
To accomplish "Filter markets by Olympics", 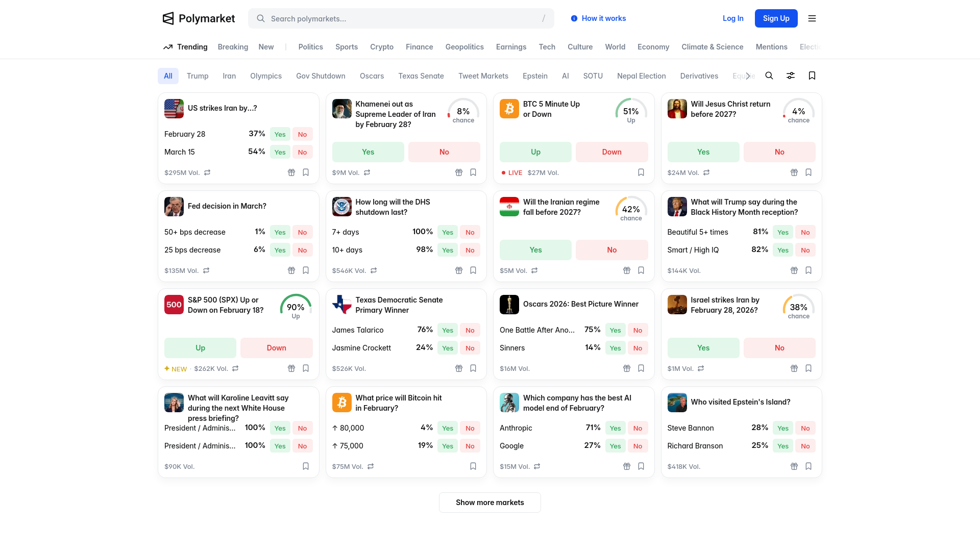I will [x=266, y=76].
